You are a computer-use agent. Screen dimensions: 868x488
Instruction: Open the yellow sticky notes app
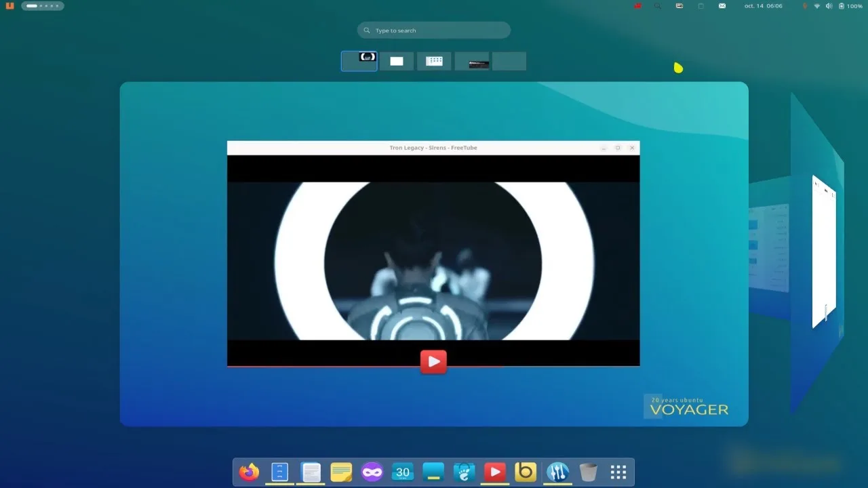tap(341, 472)
